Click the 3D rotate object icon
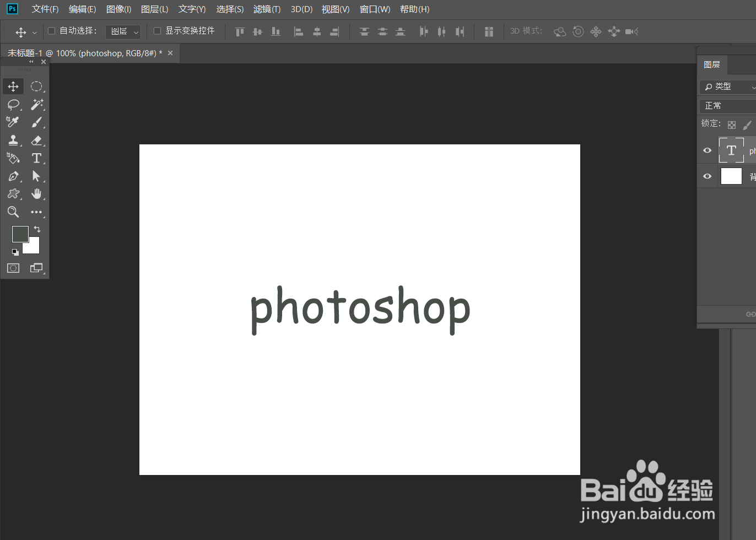The width and height of the screenshot is (756, 540). 560,31
